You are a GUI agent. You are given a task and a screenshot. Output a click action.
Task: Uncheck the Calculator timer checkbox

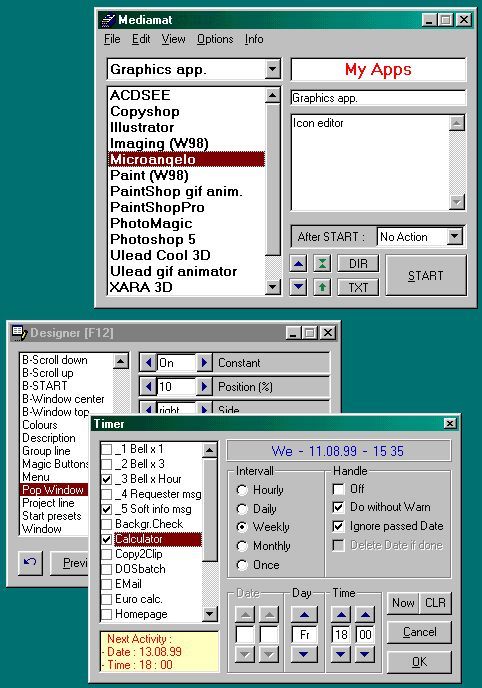pos(107,539)
